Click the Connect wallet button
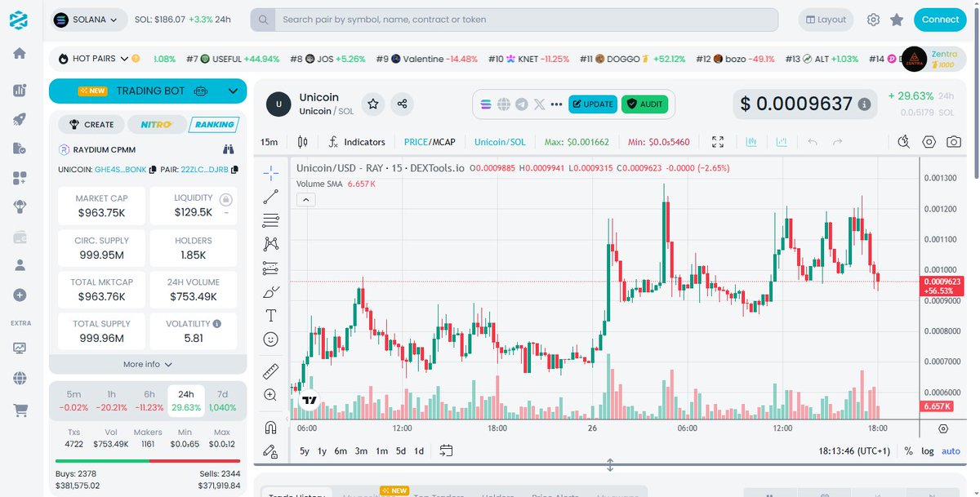Screen dimensions: 980x497 pyautogui.click(x=941, y=20)
